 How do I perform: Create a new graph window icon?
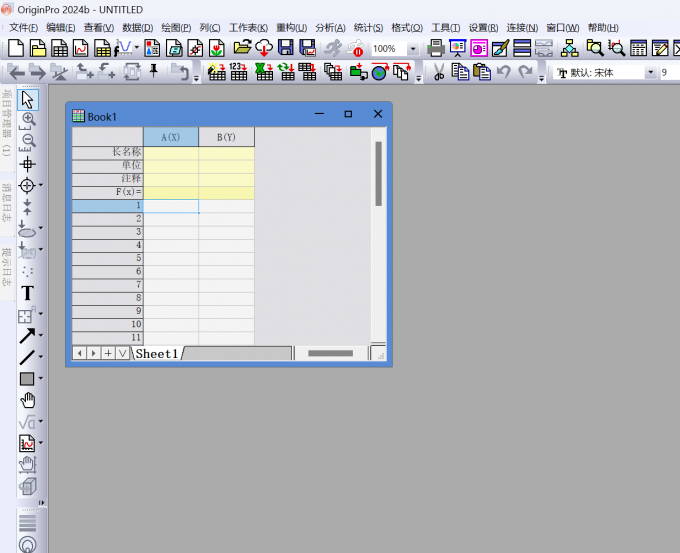click(81, 48)
